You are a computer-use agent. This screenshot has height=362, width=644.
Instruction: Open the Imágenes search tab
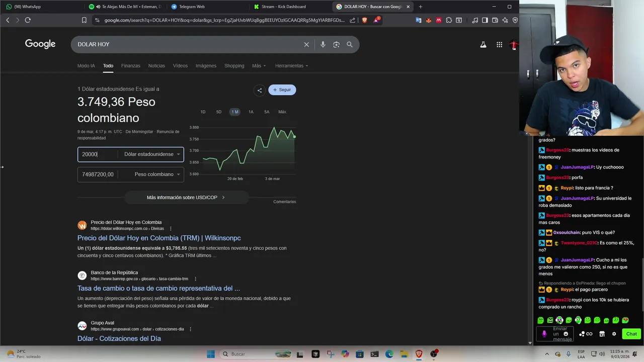point(206,66)
